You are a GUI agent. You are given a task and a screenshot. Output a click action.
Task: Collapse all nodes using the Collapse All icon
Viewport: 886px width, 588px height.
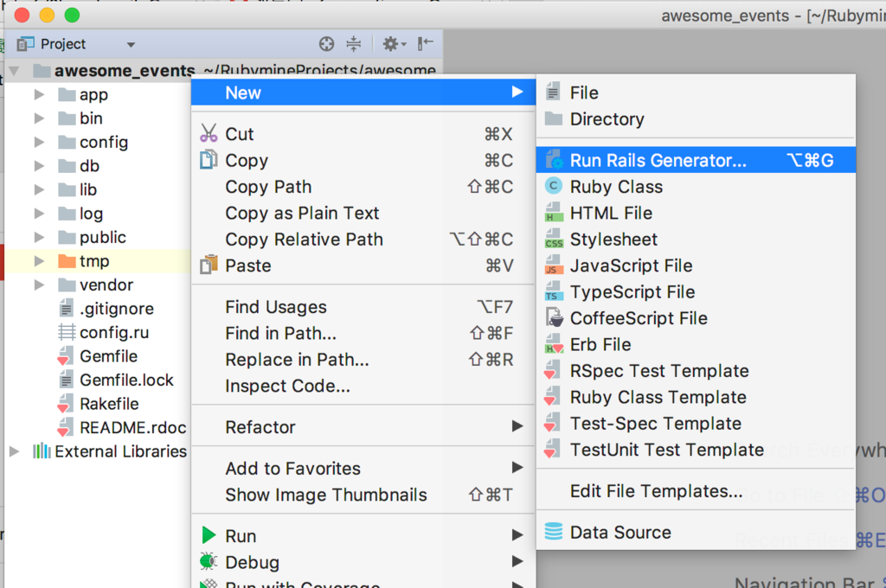click(x=356, y=43)
